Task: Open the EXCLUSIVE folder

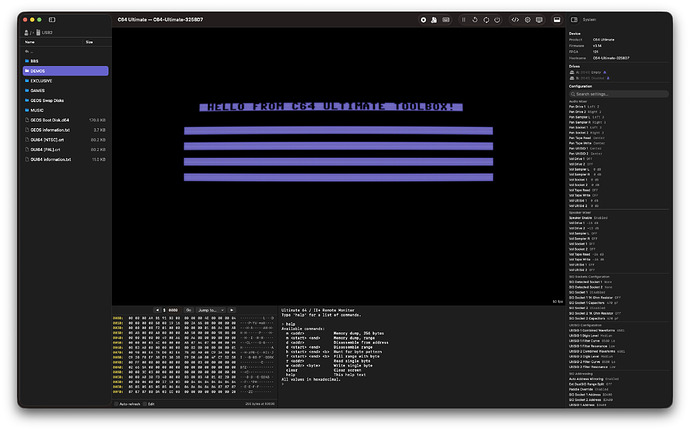Action: 66,81
